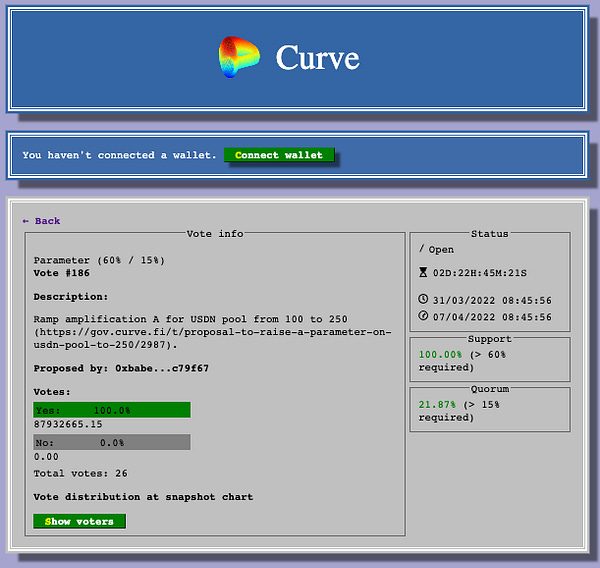Click the 21.87% quorum value
600x568 pixels.
tap(437, 405)
